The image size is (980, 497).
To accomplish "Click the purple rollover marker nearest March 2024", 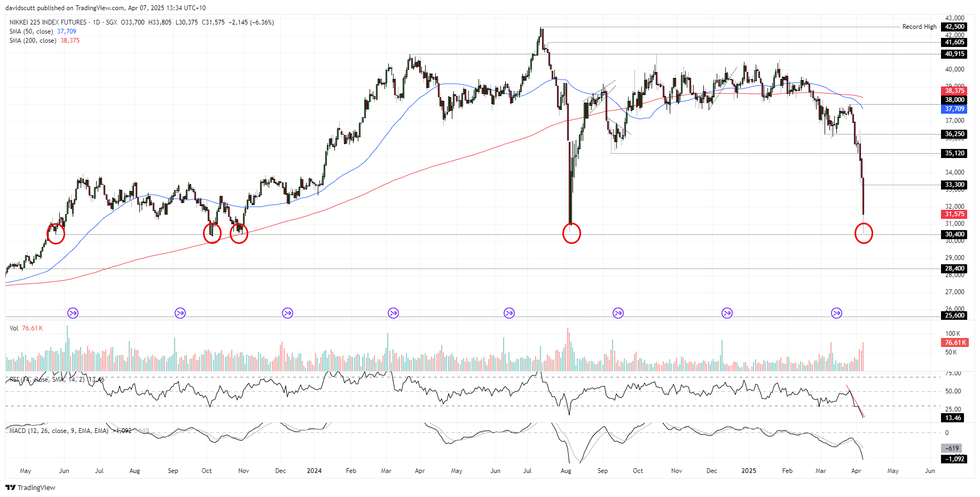I will [394, 313].
